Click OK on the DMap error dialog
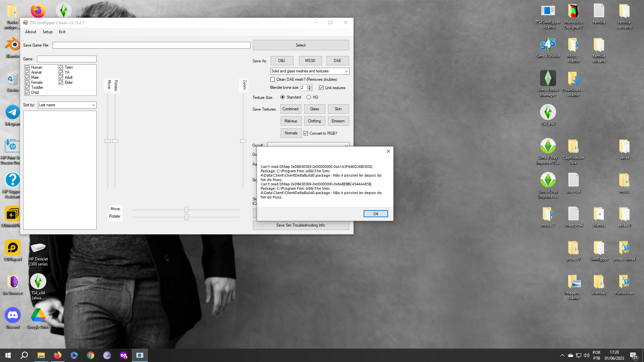This screenshot has height=362, width=644. point(375,214)
